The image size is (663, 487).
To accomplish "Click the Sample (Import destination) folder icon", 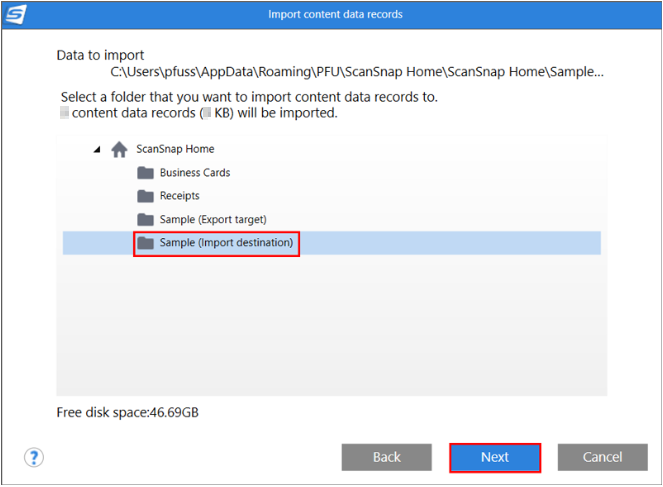I will click(145, 243).
